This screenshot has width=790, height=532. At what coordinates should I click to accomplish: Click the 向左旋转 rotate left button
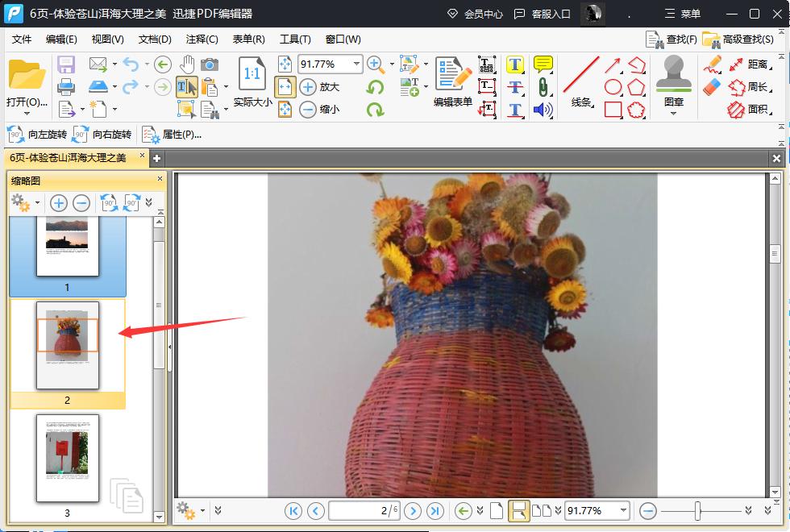coord(36,135)
